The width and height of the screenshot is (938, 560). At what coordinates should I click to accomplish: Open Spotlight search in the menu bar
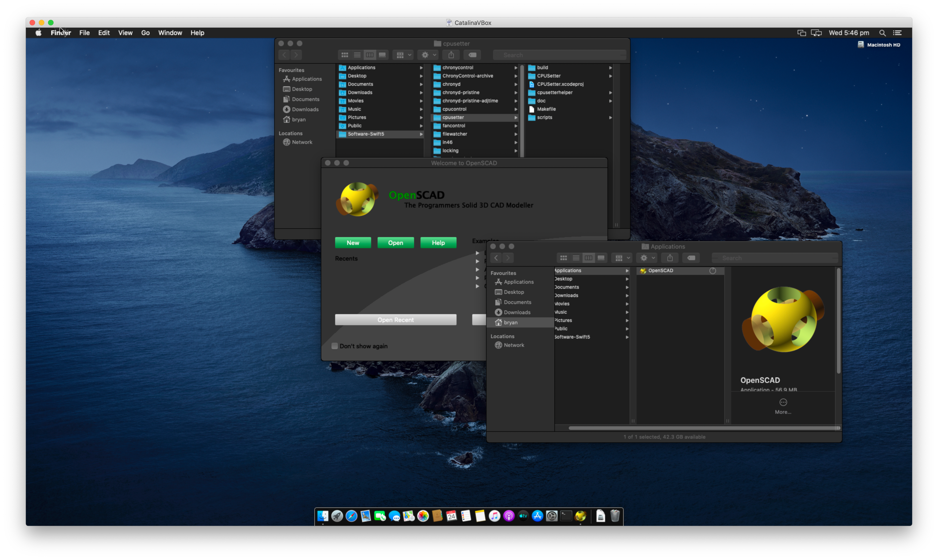882,33
